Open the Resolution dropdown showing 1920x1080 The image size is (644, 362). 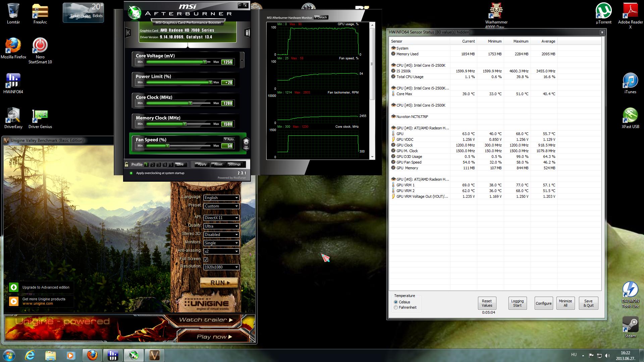(x=221, y=267)
